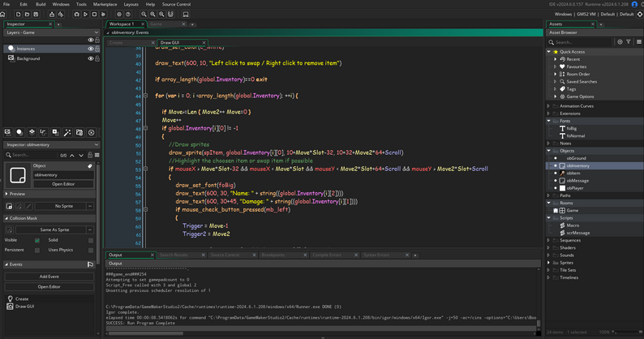The image size is (644, 339).
Task: Open the Build menu
Action: 41,4
